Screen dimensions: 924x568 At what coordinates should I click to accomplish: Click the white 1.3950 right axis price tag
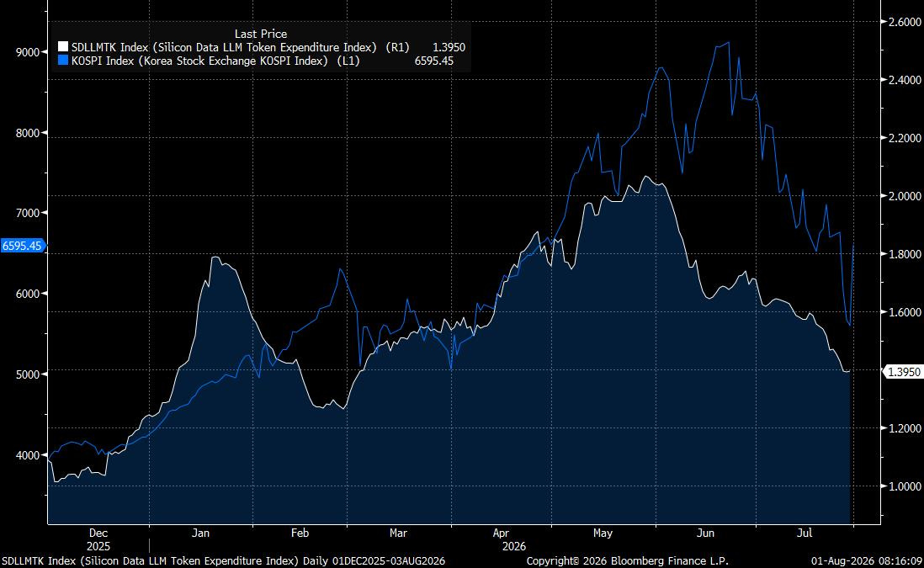click(903, 372)
